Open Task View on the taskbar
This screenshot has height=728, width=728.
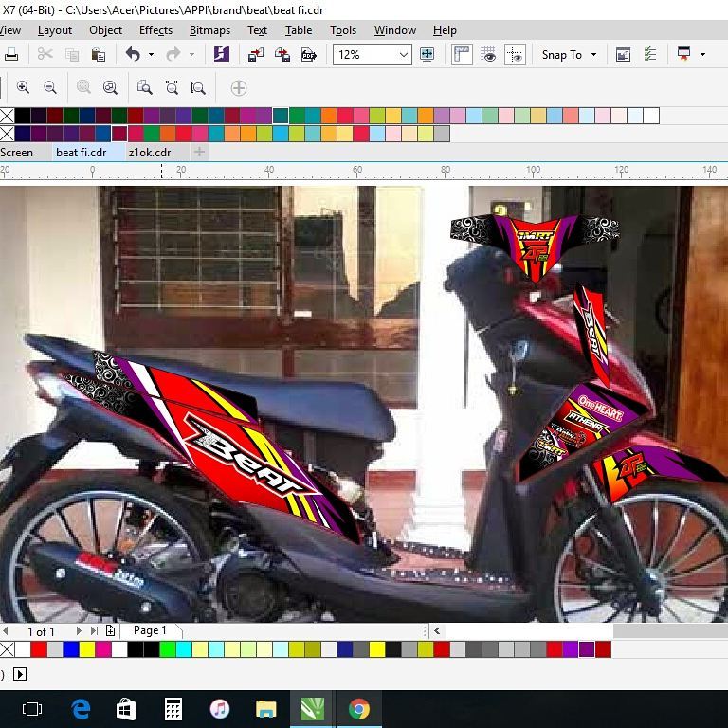pos(32,709)
